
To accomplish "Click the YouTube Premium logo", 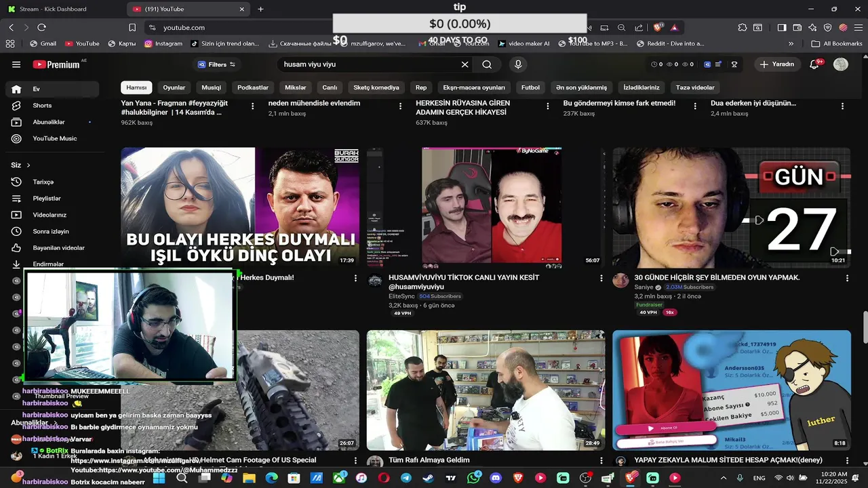I will (56, 64).
